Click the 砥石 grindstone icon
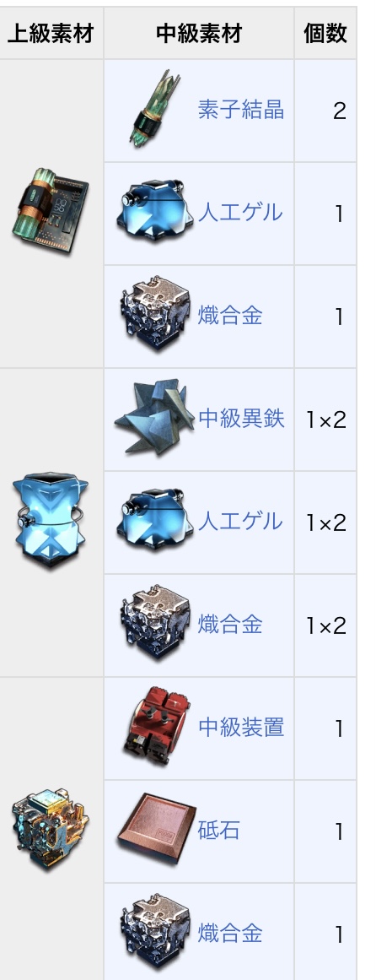The width and height of the screenshot is (376, 980). click(157, 829)
